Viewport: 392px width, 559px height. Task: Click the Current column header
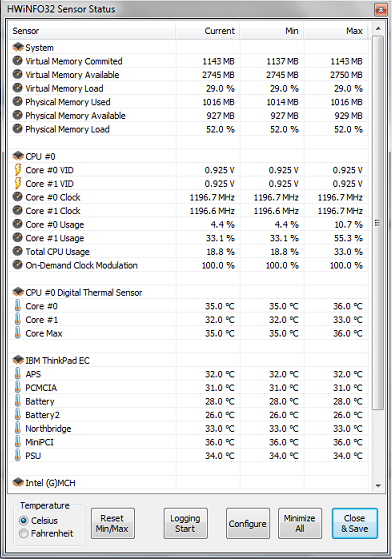pyautogui.click(x=208, y=31)
